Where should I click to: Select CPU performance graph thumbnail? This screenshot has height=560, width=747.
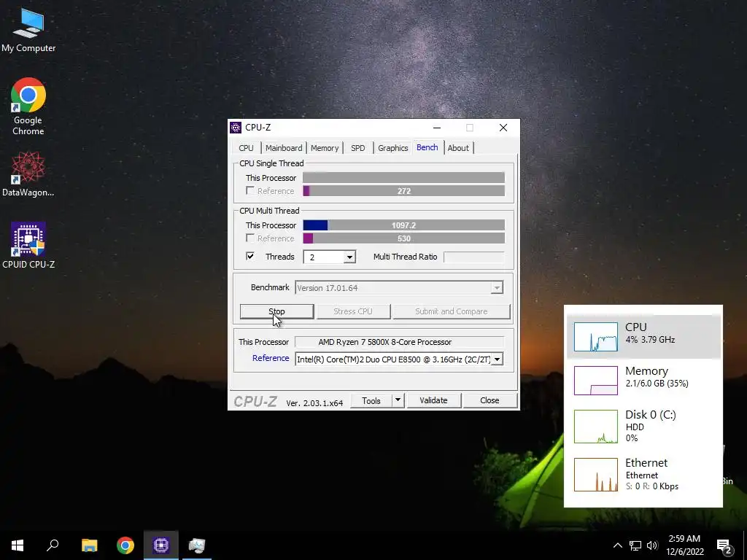coord(595,337)
